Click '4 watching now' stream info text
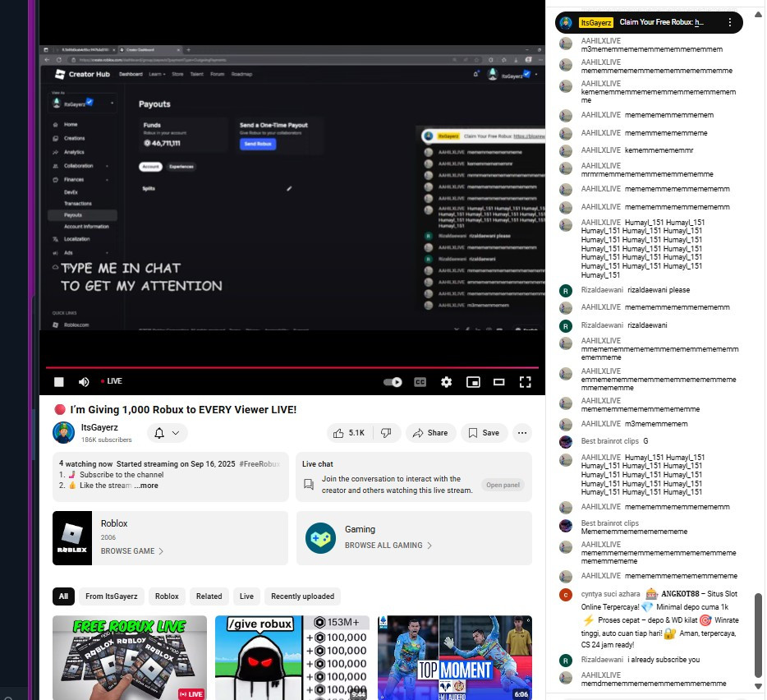The height and width of the screenshot is (700, 767). [85, 464]
